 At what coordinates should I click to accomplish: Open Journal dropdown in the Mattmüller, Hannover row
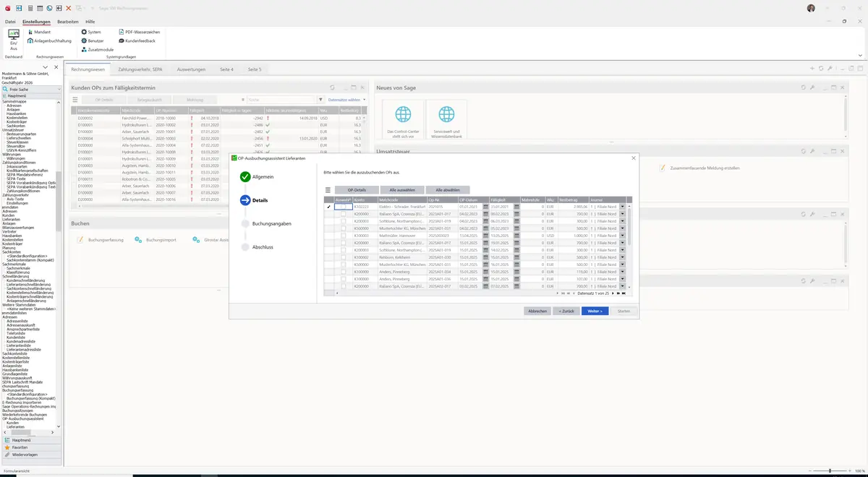click(x=622, y=236)
